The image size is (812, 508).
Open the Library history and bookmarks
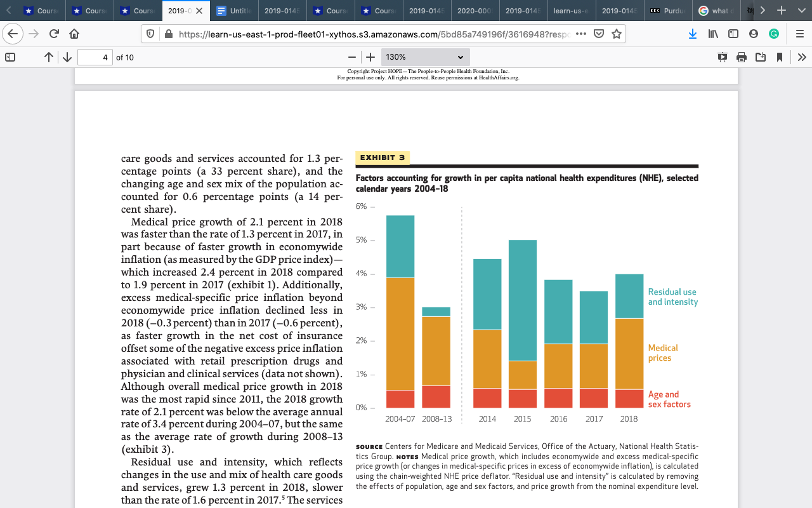(x=713, y=34)
